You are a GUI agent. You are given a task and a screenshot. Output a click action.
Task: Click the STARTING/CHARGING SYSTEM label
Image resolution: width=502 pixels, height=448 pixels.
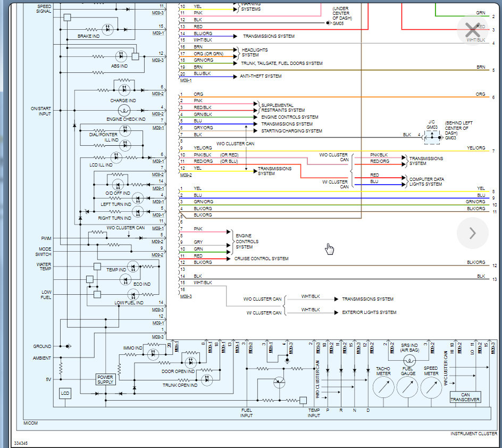pos(291,131)
